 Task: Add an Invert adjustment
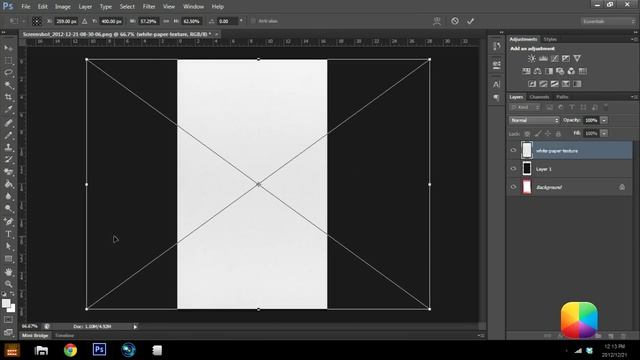[532, 84]
